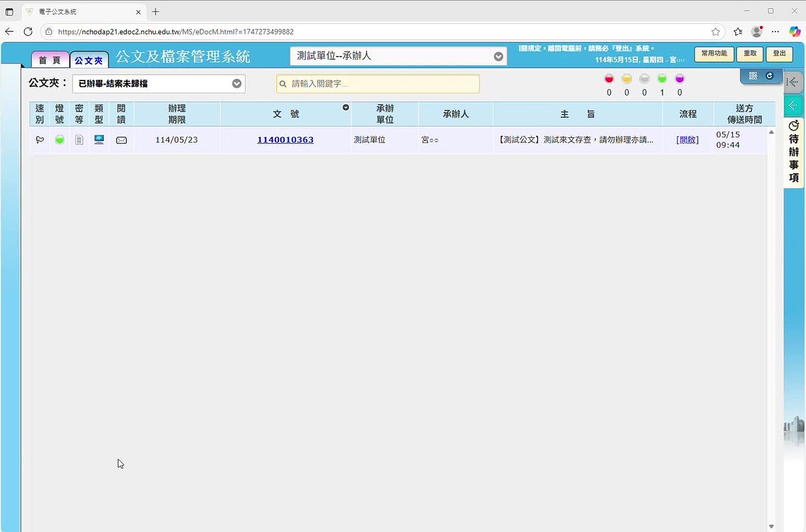Click the 送方傳送時間 column header
This screenshot has height=532, width=806.
click(744, 114)
